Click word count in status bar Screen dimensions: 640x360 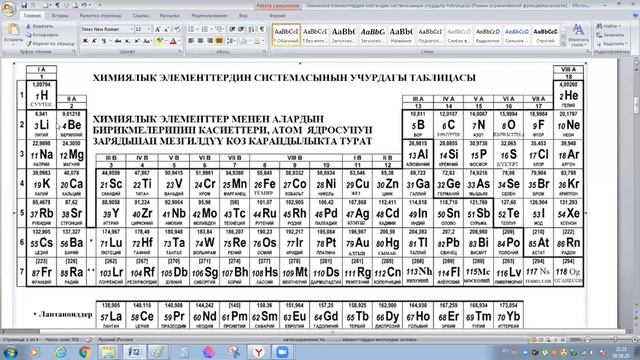pos(62,340)
